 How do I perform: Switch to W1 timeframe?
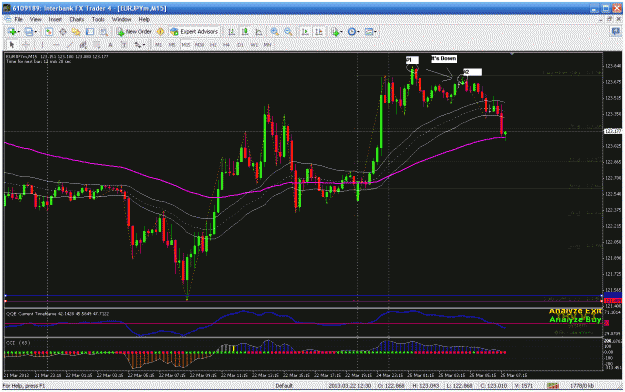click(x=254, y=45)
